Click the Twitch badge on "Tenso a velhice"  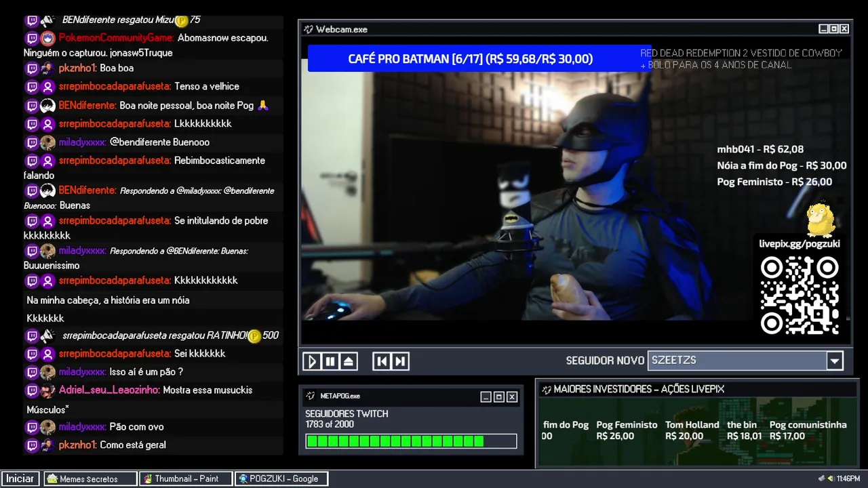(x=32, y=86)
